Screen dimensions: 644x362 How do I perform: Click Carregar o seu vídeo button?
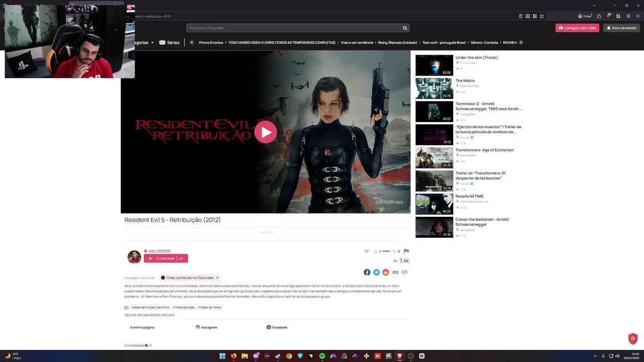coord(577,28)
